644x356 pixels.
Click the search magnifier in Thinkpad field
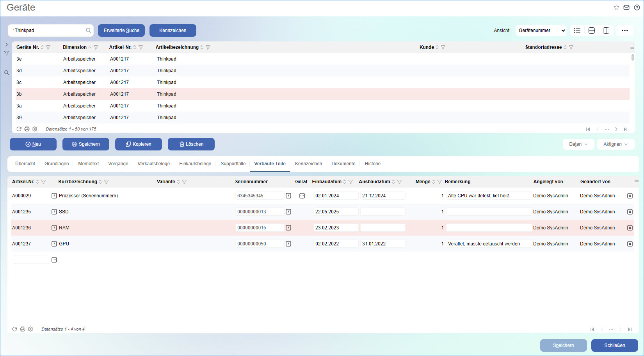click(x=89, y=30)
